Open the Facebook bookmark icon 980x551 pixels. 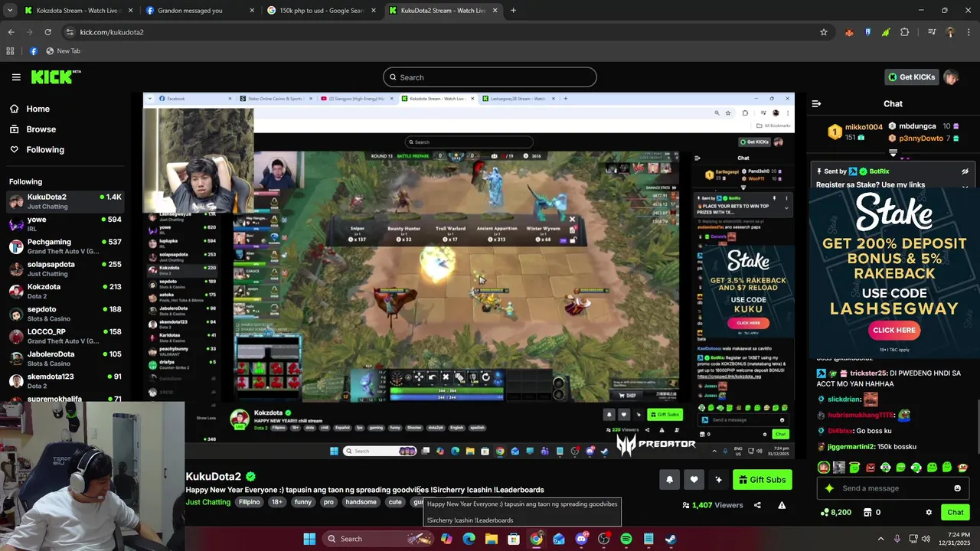click(33, 51)
